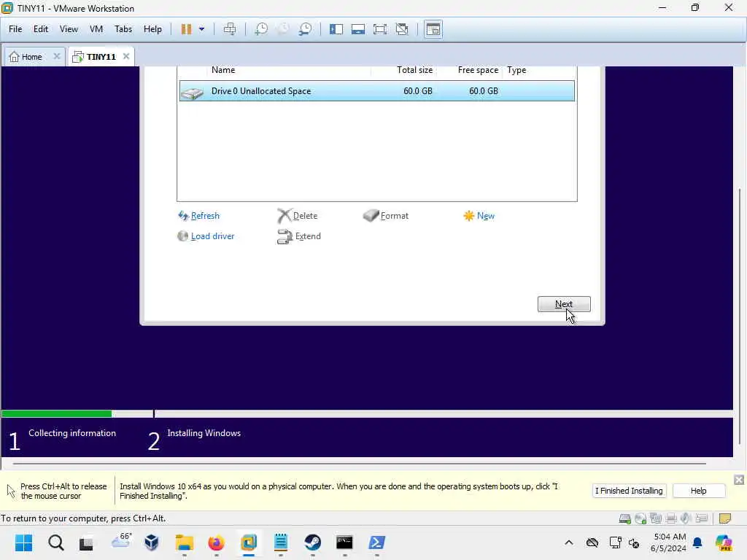
Task: Click the console view toolbar icon
Action: coord(433,29)
